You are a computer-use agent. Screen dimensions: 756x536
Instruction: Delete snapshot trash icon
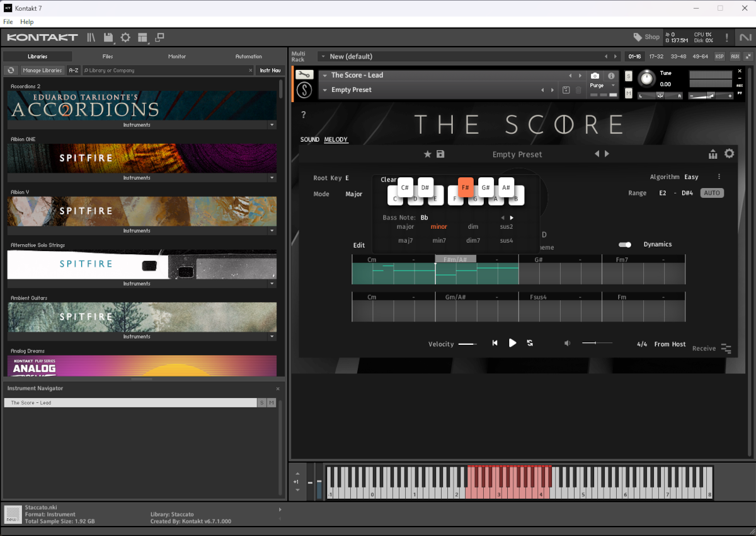coord(578,90)
